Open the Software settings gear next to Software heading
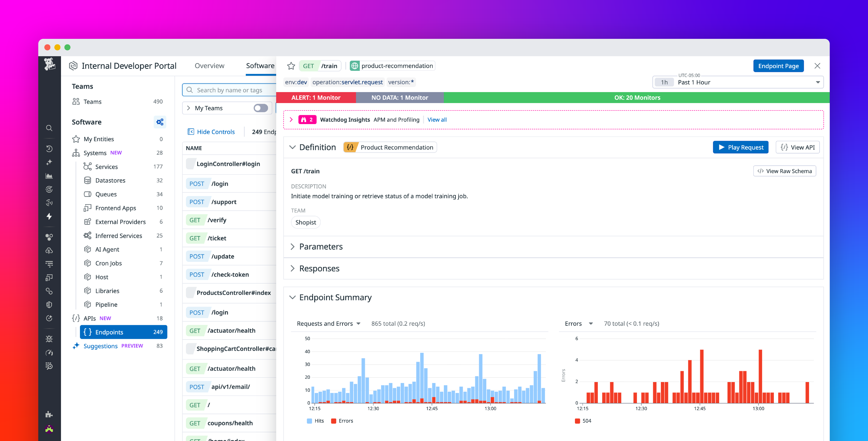 point(160,122)
